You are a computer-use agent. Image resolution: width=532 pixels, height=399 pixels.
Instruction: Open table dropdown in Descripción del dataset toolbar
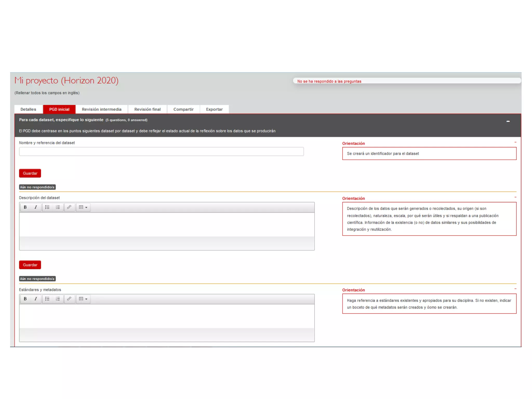pos(83,207)
